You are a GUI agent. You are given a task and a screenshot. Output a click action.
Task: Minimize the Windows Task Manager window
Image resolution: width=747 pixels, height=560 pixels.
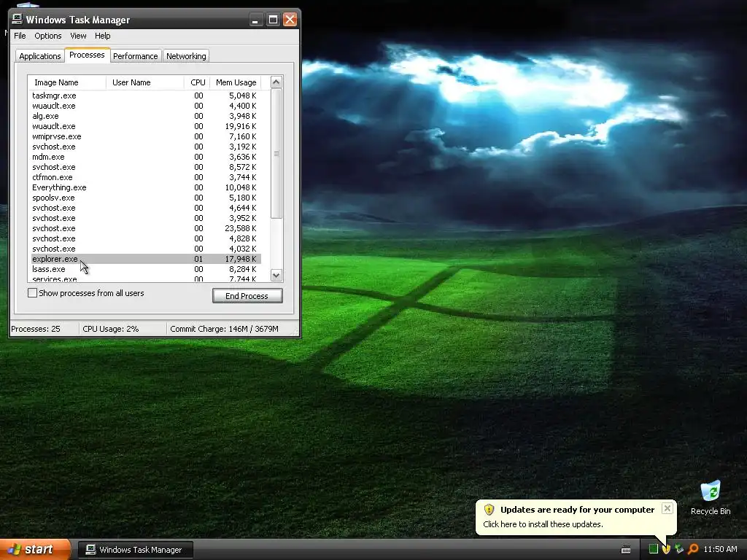pos(256,20)
